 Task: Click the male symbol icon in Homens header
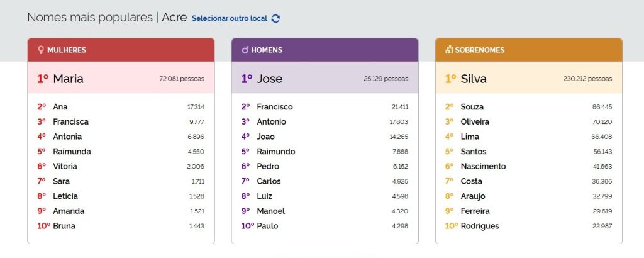[x=245, y=50]
